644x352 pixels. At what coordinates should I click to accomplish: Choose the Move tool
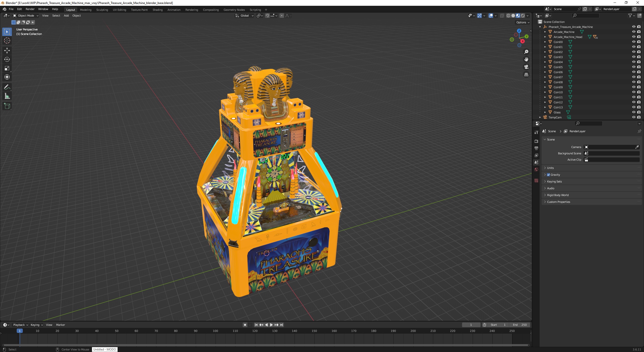pyautogui.click(x=7, y=51)
